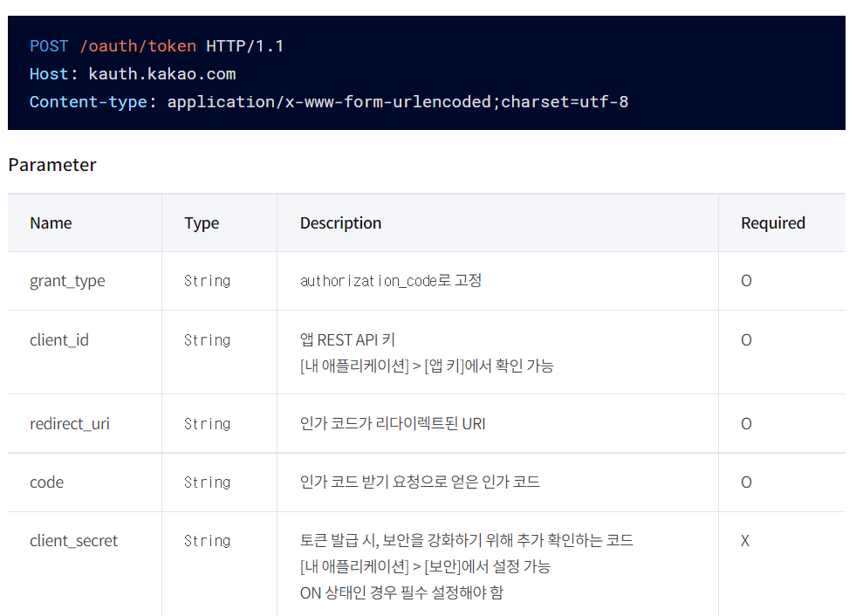Click the O mark in redirect_uri row
The height and width of the screenshot is (616, 863).
point(746,424)
